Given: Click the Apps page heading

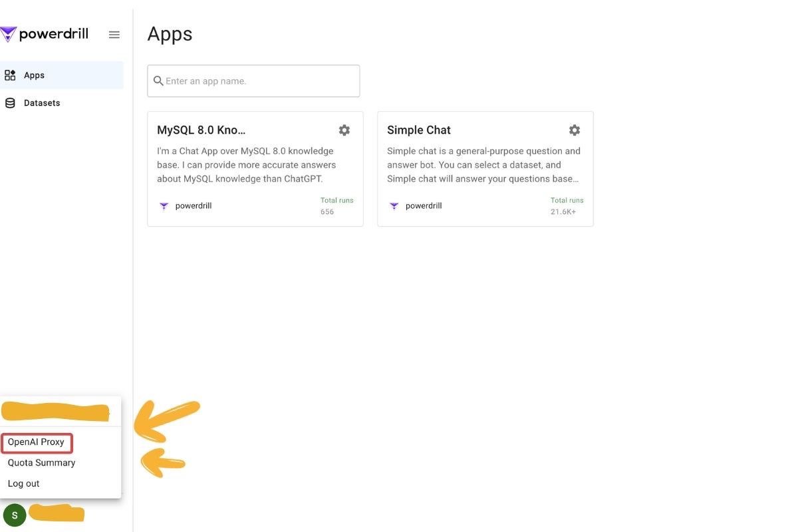Looking at the screenshot, I should click(170, 34).
